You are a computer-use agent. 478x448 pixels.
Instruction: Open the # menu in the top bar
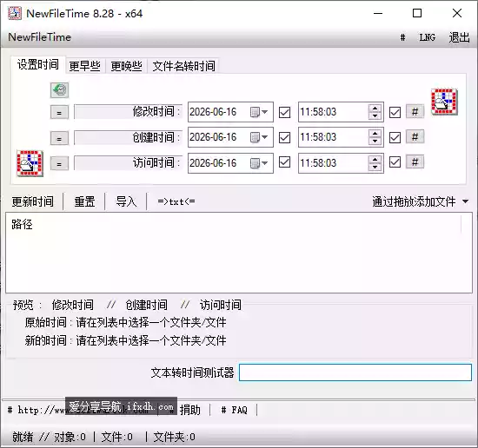402,37
